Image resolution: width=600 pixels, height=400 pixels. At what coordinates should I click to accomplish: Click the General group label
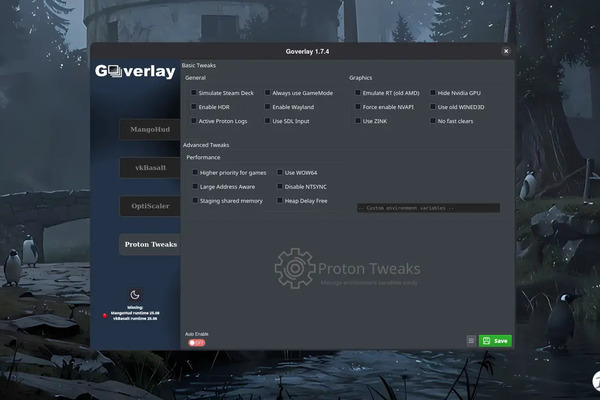195,78
